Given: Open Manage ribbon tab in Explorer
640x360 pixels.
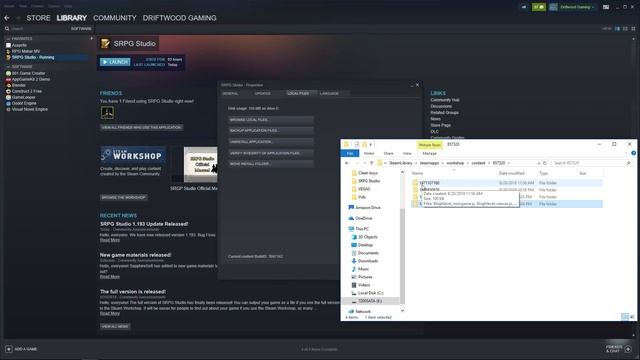Looking at the screenshot, I should (429, 153).
